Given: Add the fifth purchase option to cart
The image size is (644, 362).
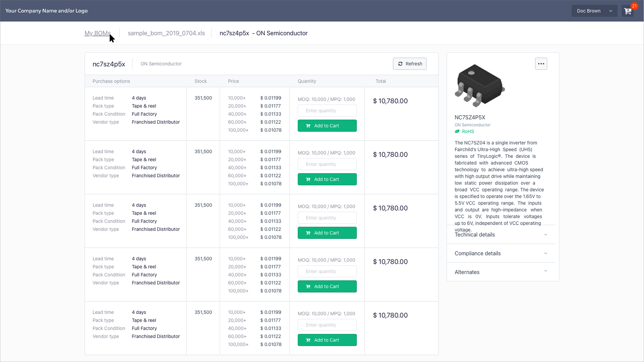Looking at the screenshot, I should [x=327, y=340].
